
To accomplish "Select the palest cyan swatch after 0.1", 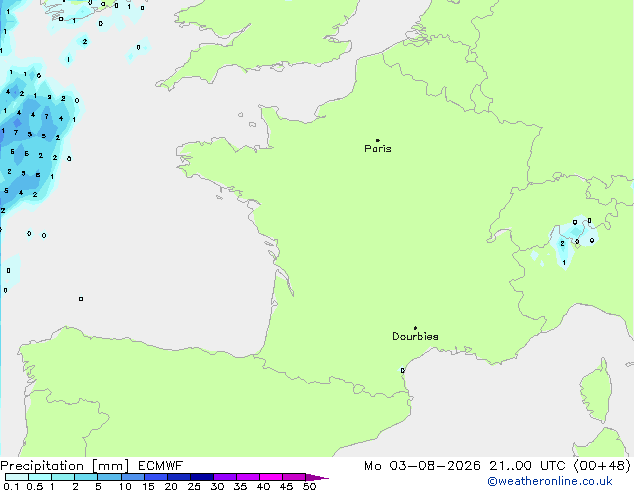I will click(17, 477).
